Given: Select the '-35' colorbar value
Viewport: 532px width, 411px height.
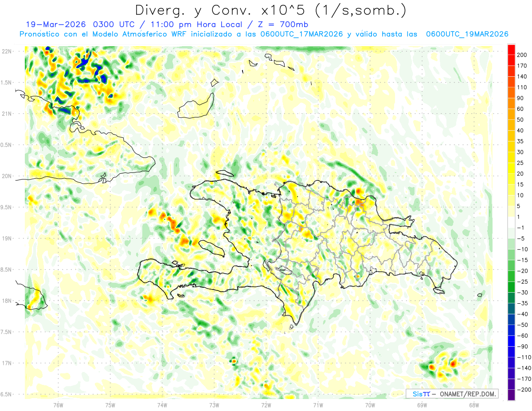Looking at the screenshot, I should click(x=524, y=303).
